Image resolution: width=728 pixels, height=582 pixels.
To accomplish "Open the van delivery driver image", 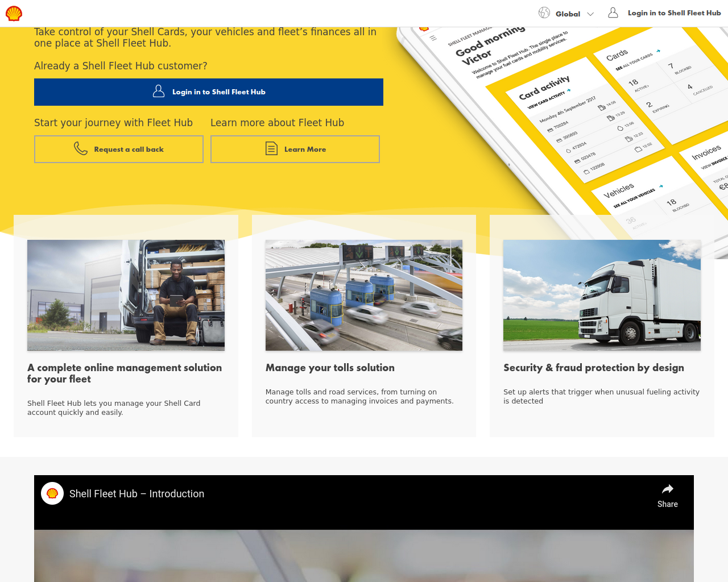I will [126, 295].
